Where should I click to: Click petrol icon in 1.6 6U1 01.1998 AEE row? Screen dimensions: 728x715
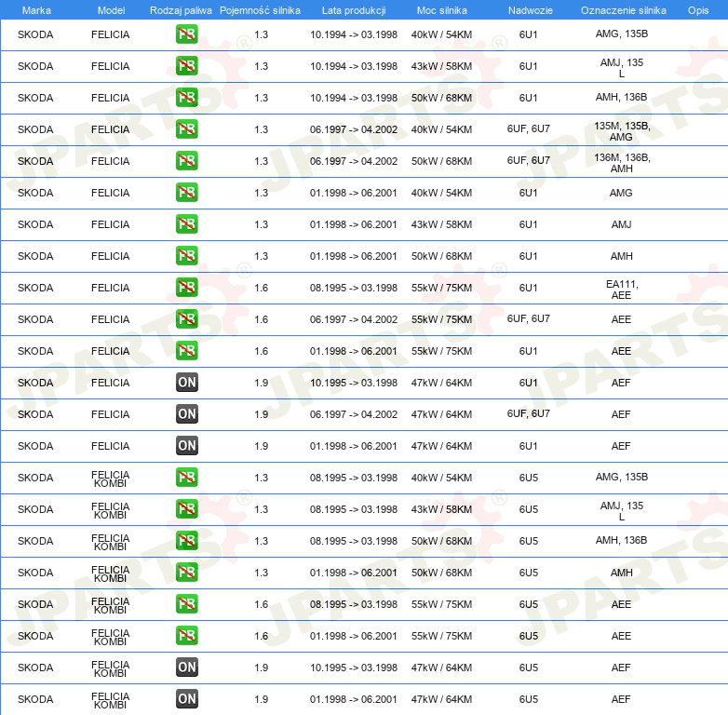tap(186, 351)
